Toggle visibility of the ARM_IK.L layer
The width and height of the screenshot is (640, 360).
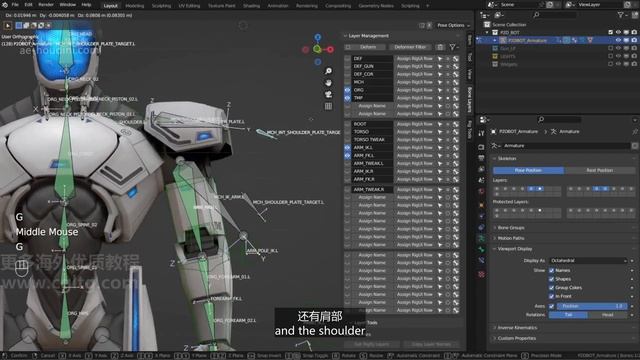pos(347,147)
